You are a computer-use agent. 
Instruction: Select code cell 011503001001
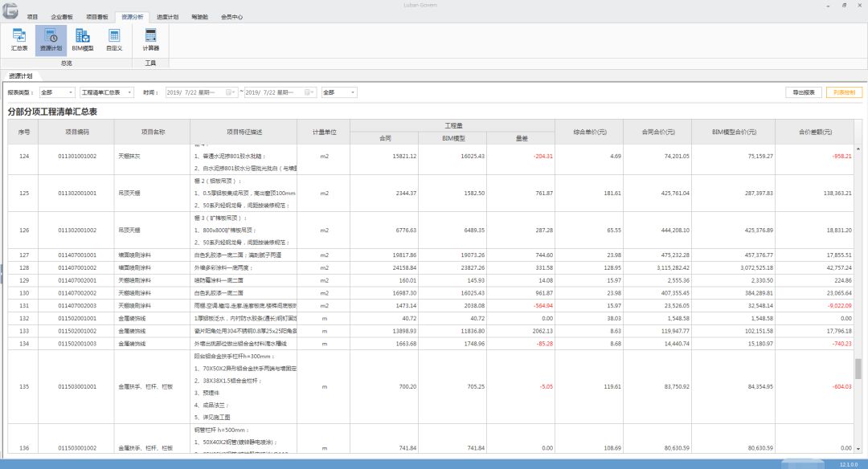[77, 386]
